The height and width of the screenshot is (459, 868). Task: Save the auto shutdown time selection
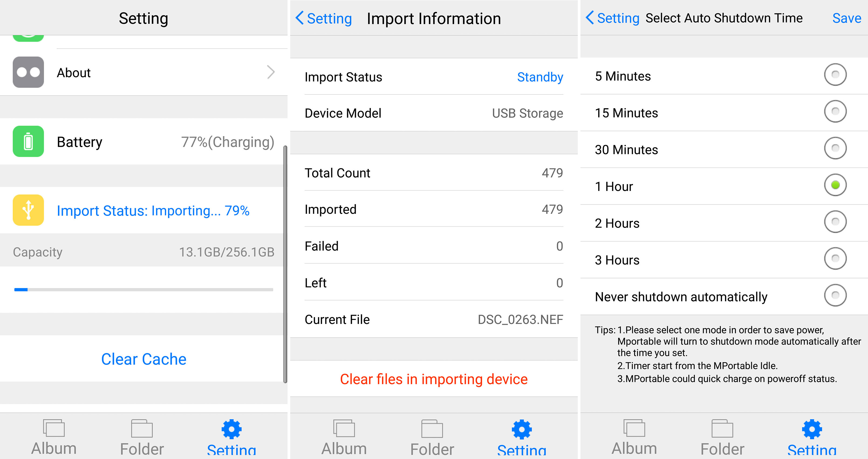coord(846,18)
